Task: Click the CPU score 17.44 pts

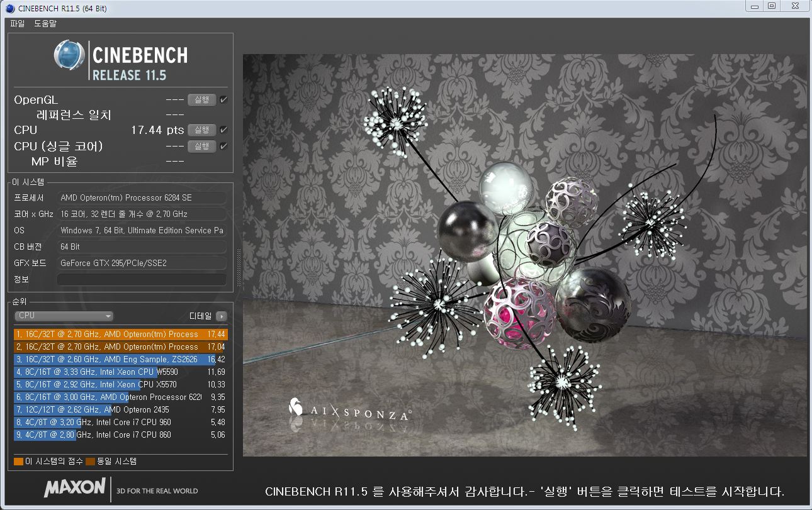Action: pos(157,130)
